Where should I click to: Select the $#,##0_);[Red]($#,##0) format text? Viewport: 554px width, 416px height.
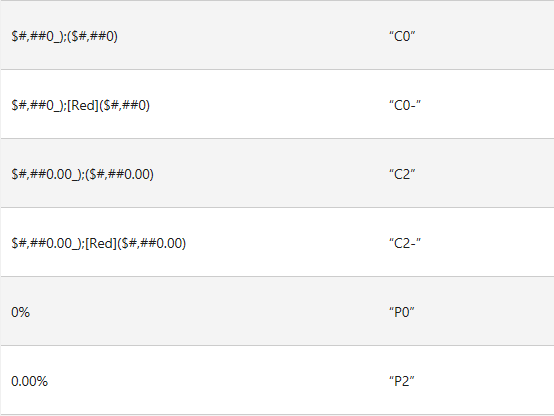81,105
